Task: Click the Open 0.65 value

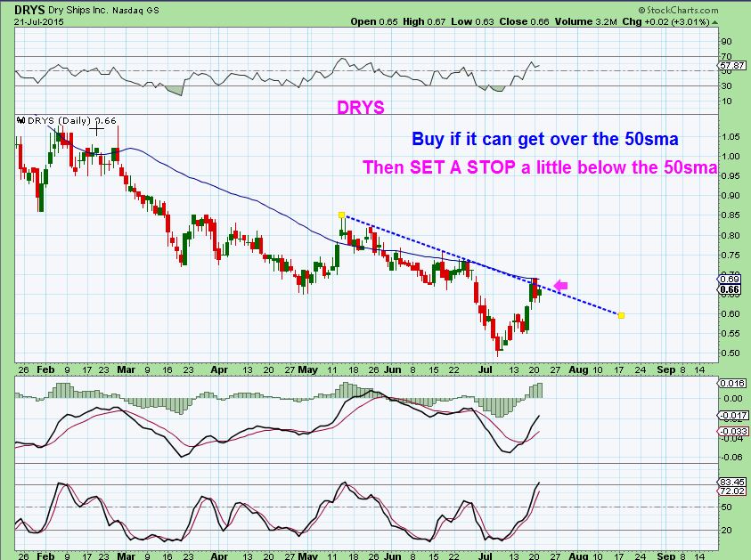Action: [x=374, y=21]
